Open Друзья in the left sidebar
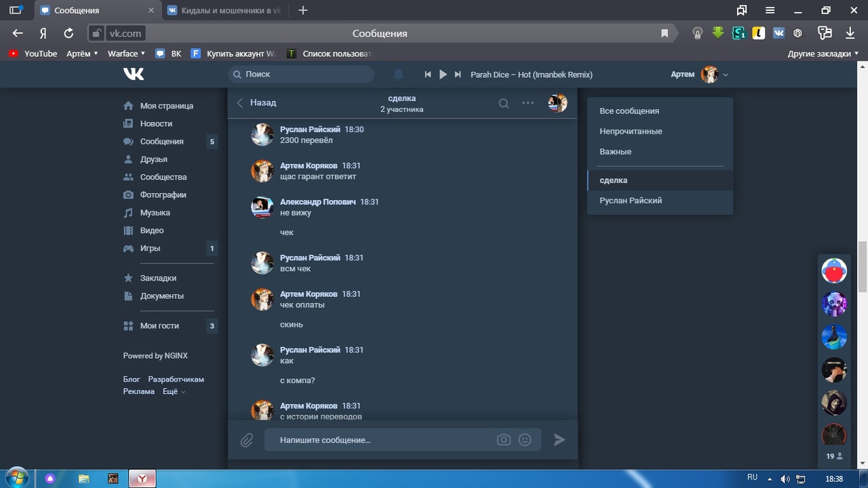This screenshot has height=488, width=868. [153, 159]
